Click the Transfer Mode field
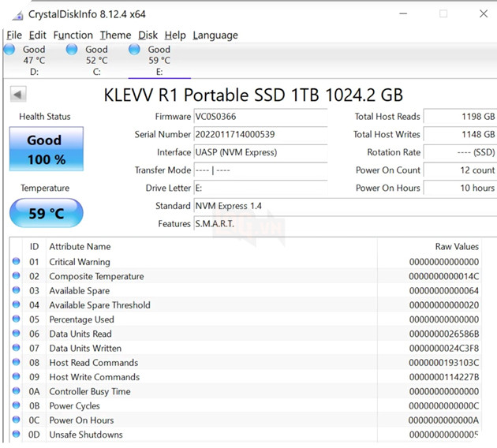497x448 pixels. coord(260,170)
